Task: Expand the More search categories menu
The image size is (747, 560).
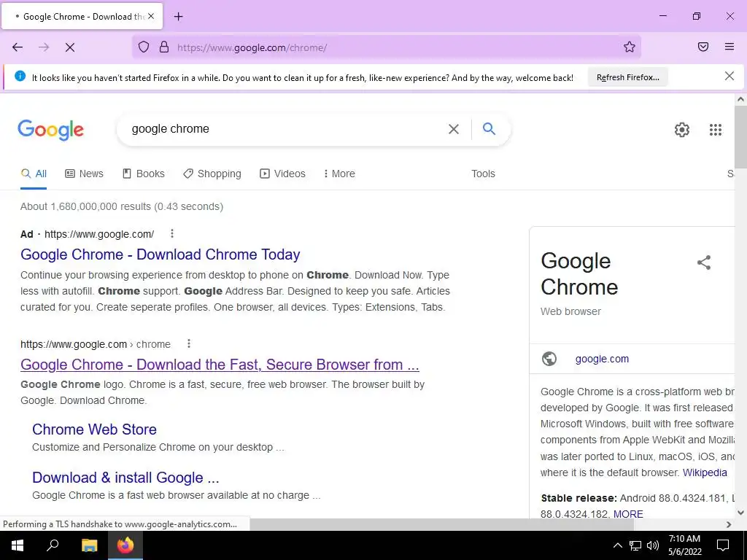Action: 339,174
